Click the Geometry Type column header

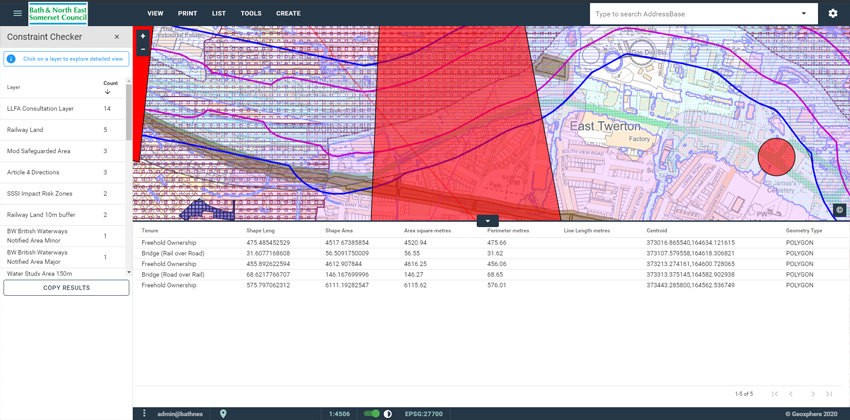click(804, 231)
